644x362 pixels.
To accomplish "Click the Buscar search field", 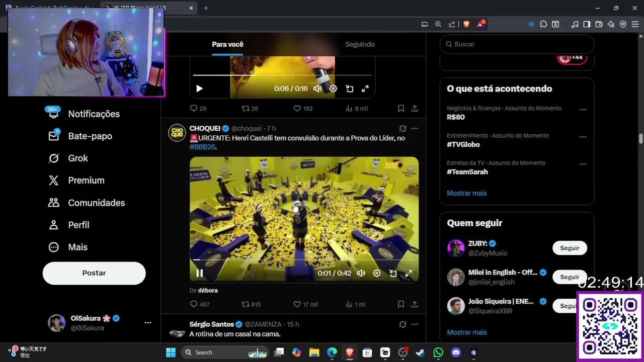I will [x=517, y=44].
